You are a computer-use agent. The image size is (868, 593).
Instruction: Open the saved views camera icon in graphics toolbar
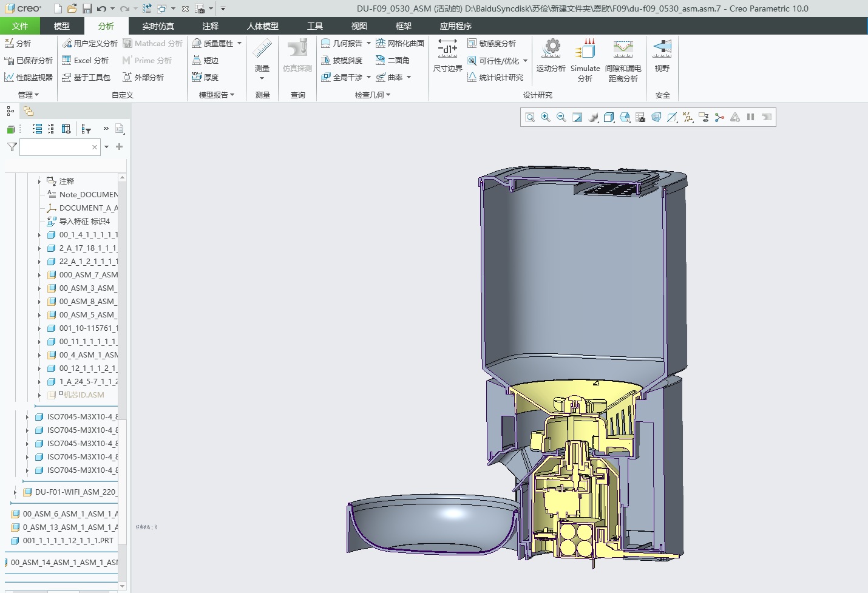(640, 117)
